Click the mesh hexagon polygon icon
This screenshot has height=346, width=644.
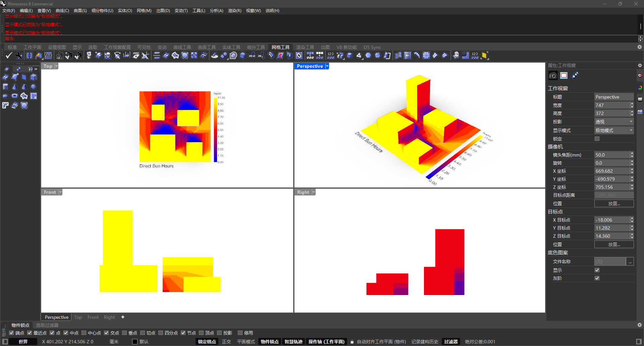(x=368, y=56)
